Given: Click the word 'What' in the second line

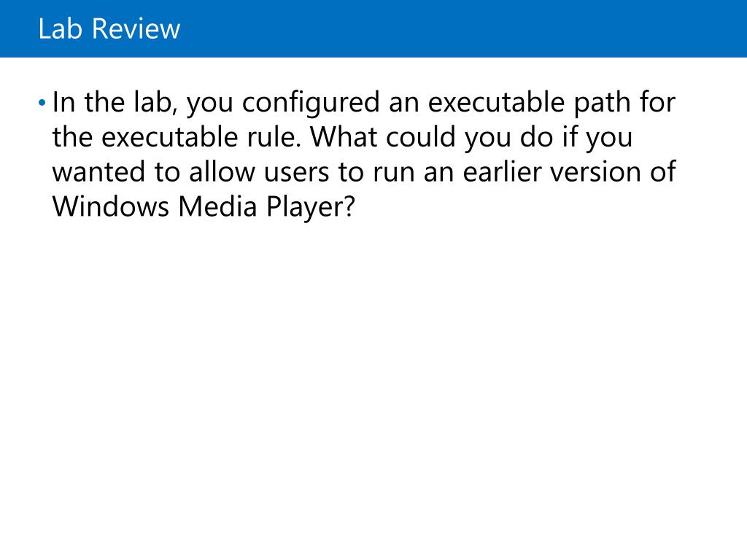Looking at the screenshot, I should click(344, 137).
